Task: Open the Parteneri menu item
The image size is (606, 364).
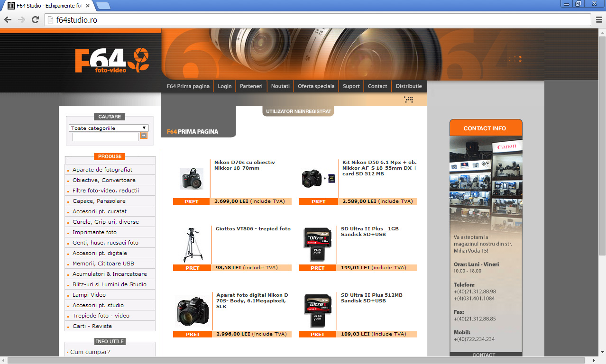Action: pyautogui.click(x=251, y=86)
